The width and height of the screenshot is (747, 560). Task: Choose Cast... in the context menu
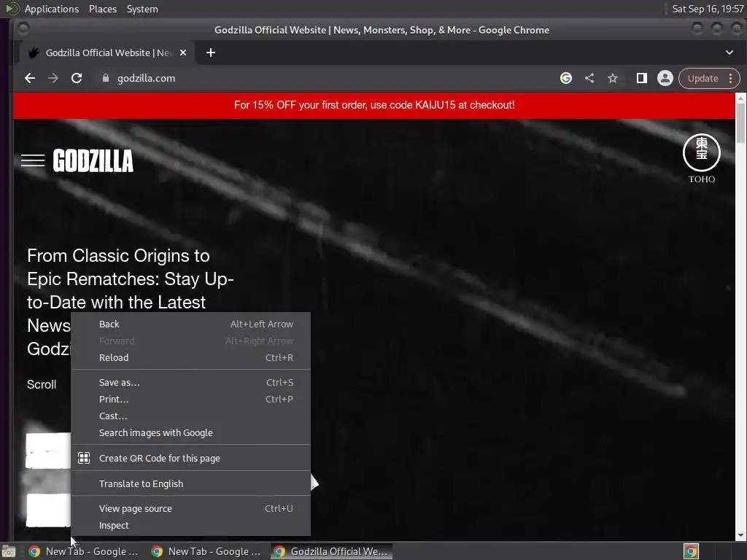[190, 416]
